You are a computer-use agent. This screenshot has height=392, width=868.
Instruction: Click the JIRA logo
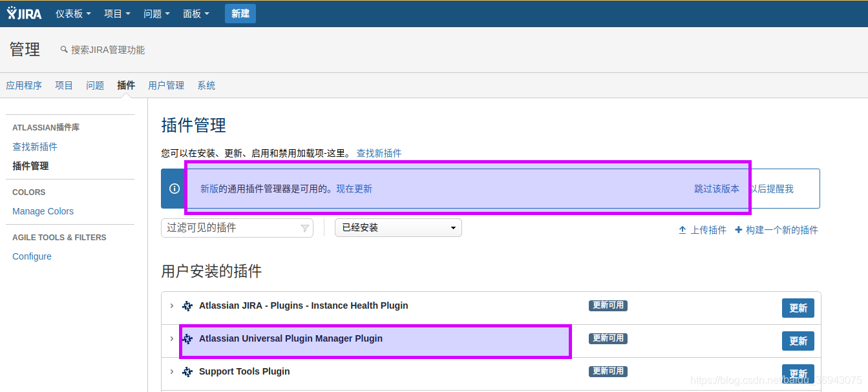point(24,13)
